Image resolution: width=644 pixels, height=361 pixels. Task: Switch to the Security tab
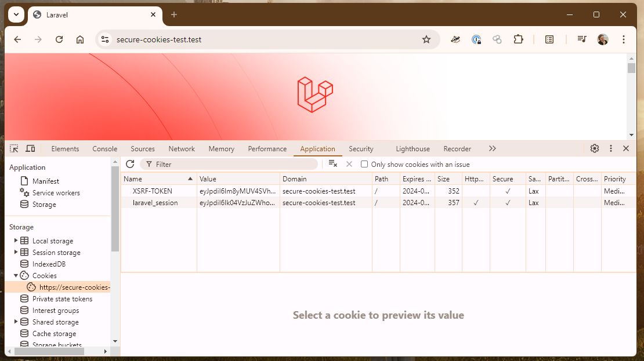point(361,149)
